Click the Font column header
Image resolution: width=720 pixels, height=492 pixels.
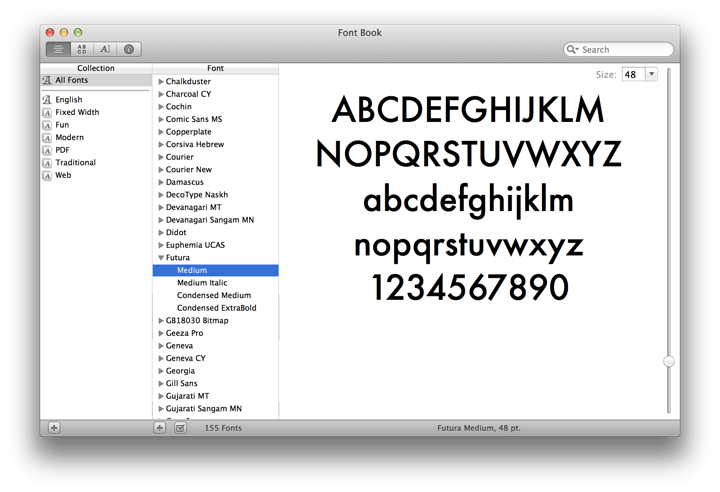click(x=215, y=68)
